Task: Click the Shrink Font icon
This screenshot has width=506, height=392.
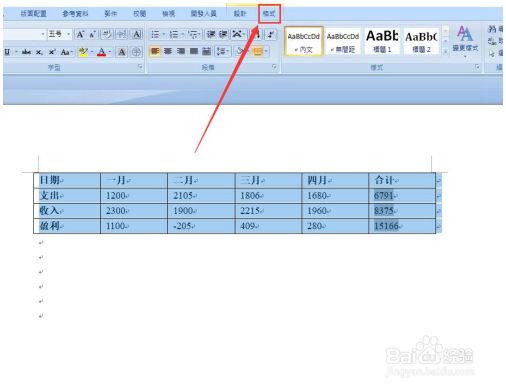Action: click(x=93, y=34)
